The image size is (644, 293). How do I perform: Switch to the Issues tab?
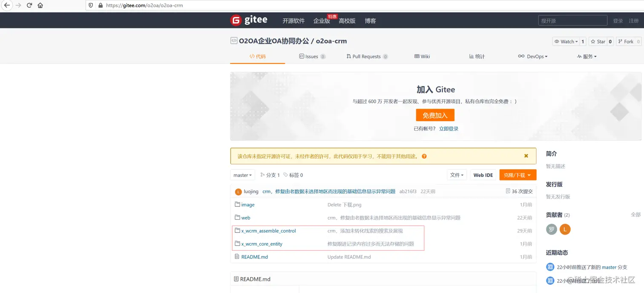(312, 56)
